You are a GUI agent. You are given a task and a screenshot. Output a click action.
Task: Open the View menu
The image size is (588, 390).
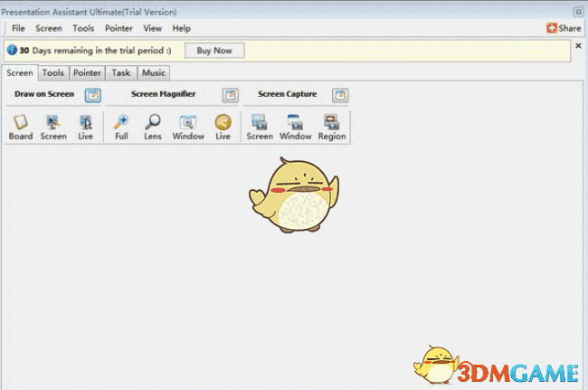[153, 28]
